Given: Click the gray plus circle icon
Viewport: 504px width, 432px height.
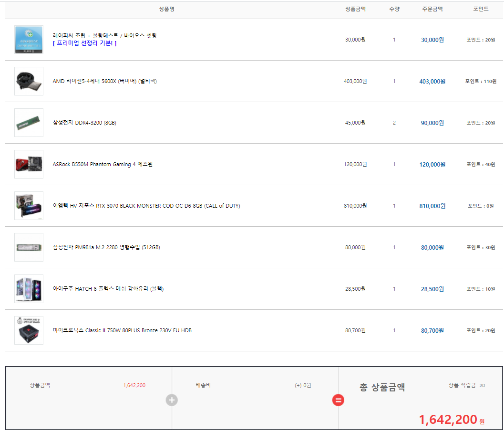Looking at the screenshot, I should [x=172, y=400].
